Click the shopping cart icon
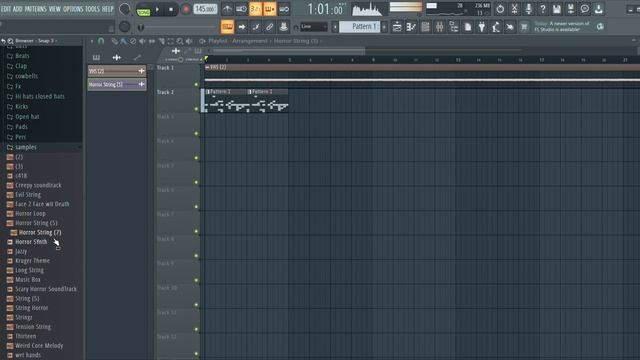640x360 pixels. pyautogui.click(x=524, y=27)
